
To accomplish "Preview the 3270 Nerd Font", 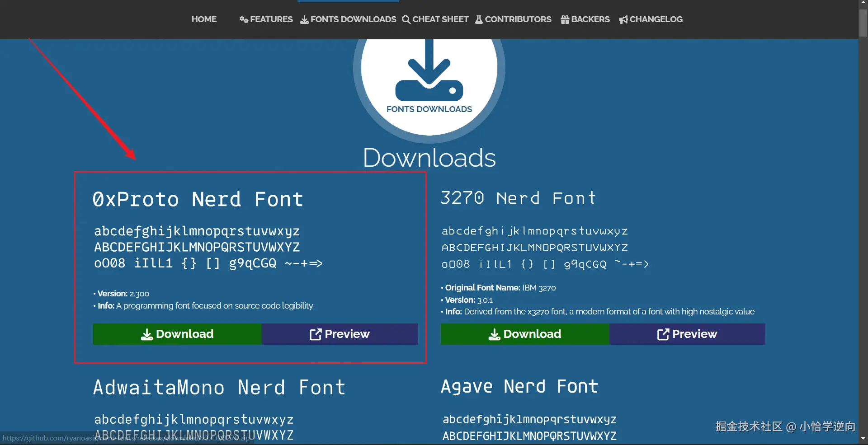I will click(687, 334).
